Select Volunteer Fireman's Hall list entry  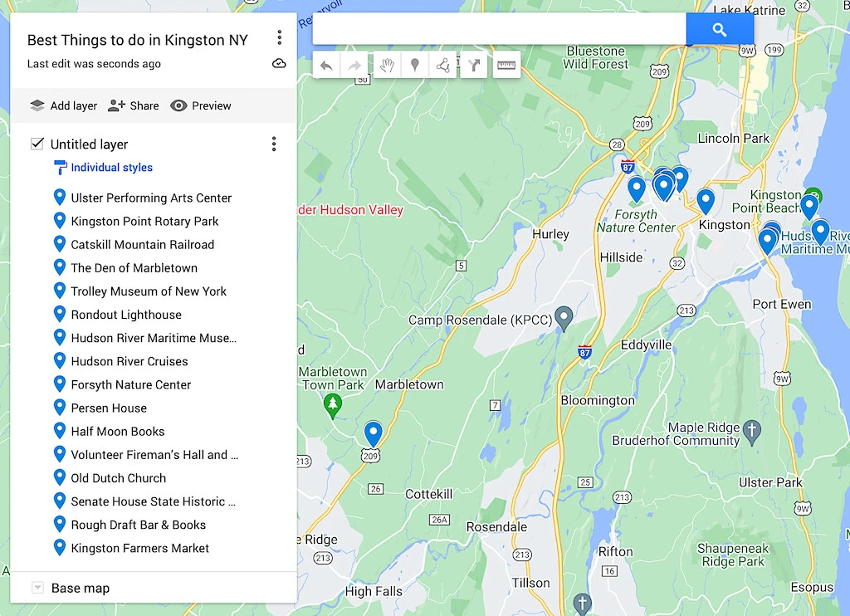(154, 454)
